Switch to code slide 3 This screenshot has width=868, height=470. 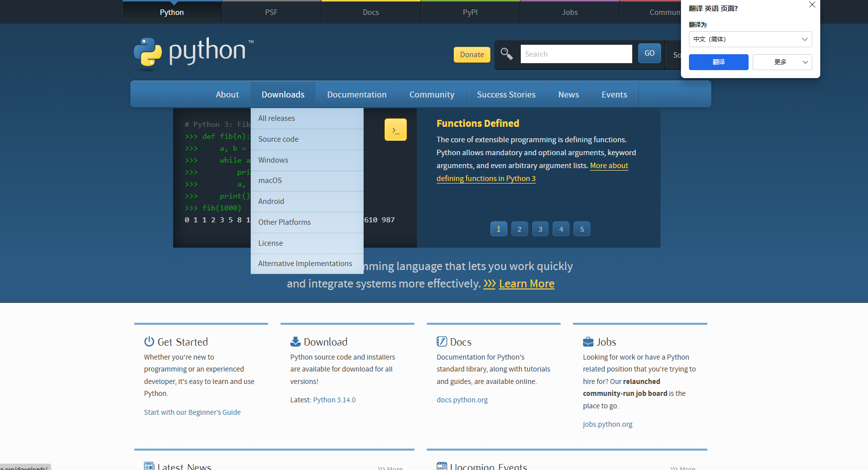pos(540,229)
